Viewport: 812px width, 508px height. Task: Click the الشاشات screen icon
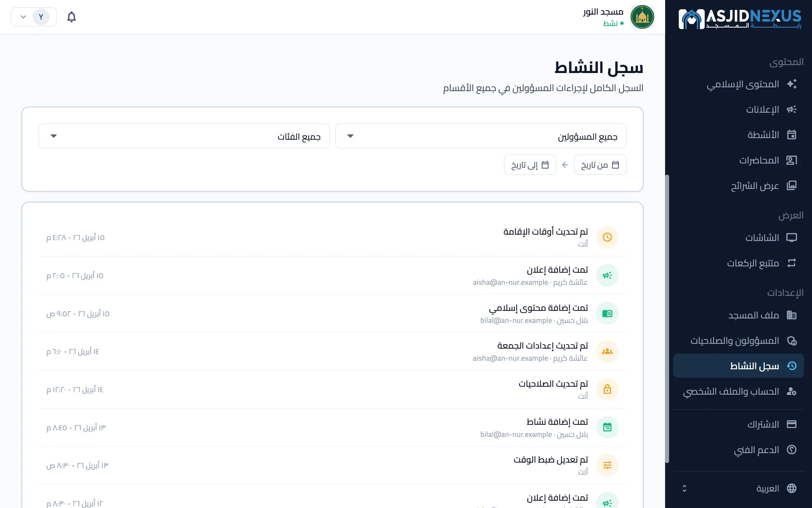point(791,237)
